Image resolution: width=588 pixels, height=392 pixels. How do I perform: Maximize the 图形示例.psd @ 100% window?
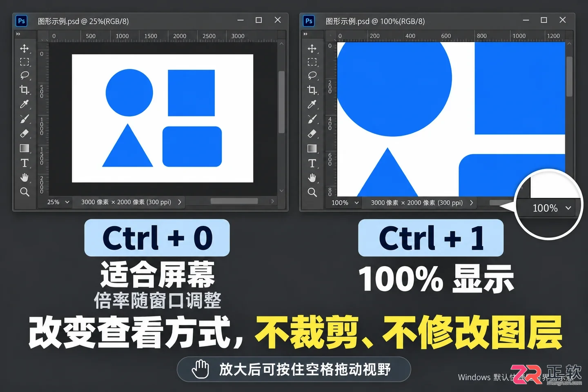544,20
